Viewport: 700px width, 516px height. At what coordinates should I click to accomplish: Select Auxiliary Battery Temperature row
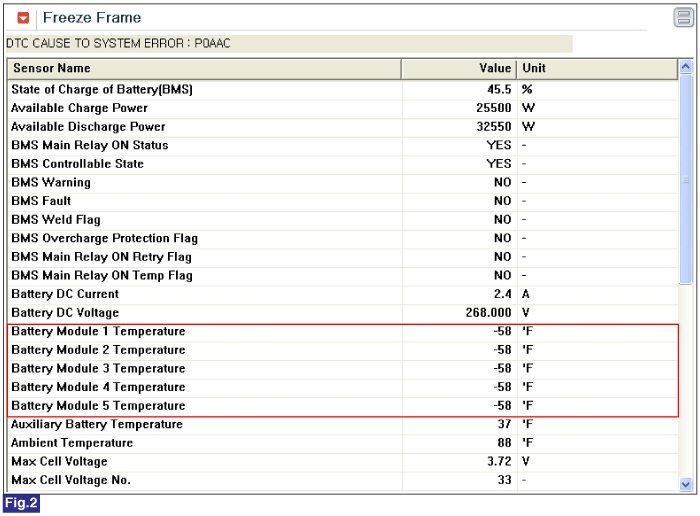point(343,424)
